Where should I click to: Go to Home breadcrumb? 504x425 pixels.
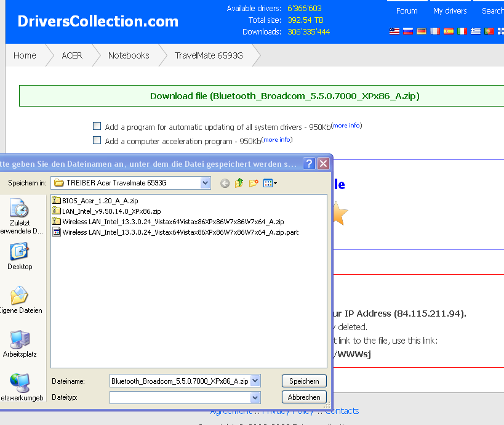pyautogui.click(x=25, y=55)
